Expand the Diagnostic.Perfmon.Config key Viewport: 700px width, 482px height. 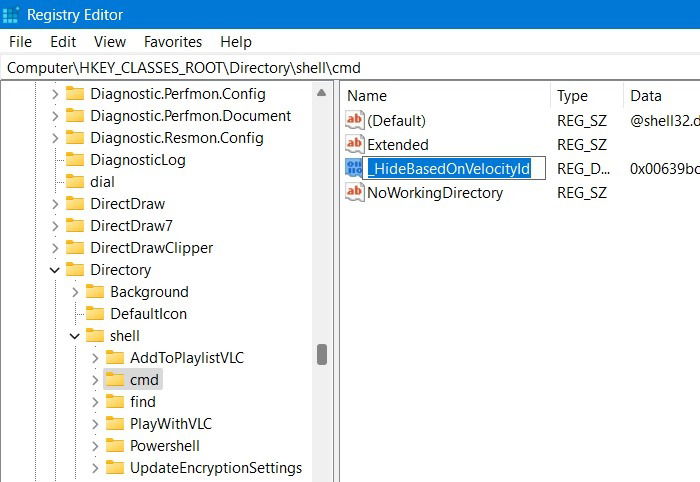coord(55,94)
